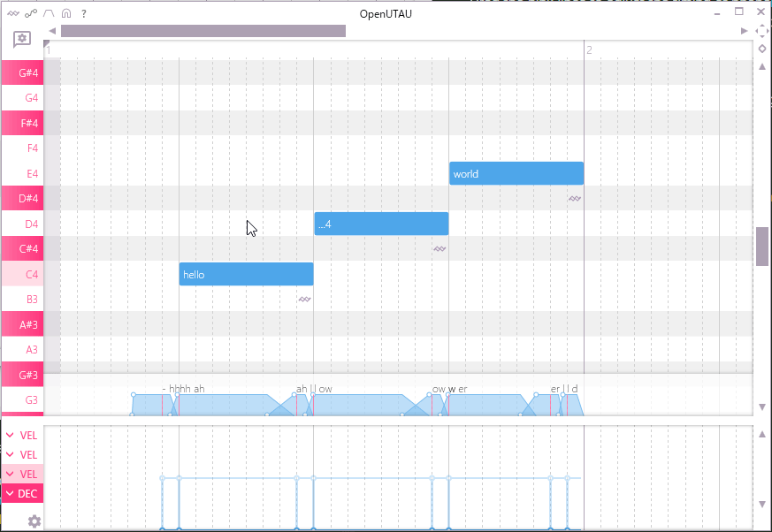Click the D#4 piano key
This screenshot has width=772, height=532.
pyautogui.click(x=22, y=198)
